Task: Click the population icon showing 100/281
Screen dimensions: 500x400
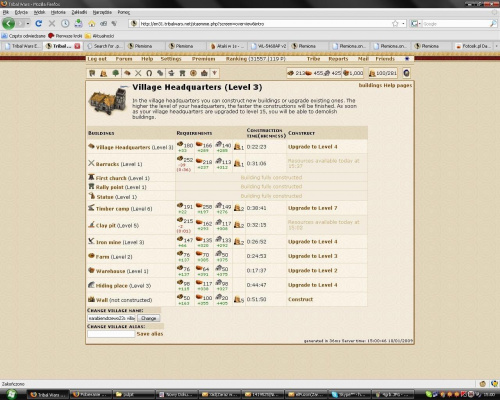Action: click(372, 73)
